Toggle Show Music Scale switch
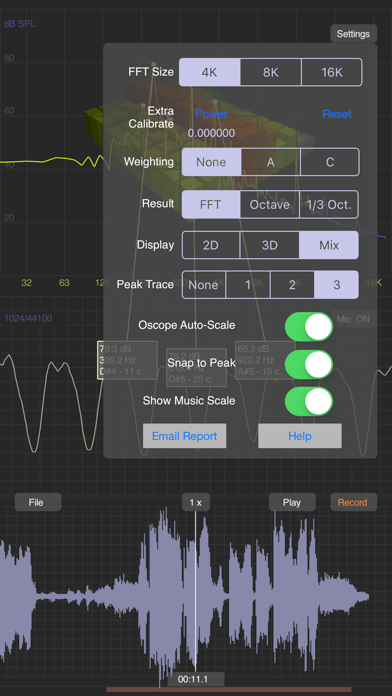This screenshot has height=696, width=392. pyautogui.click(x=309, y=401)
